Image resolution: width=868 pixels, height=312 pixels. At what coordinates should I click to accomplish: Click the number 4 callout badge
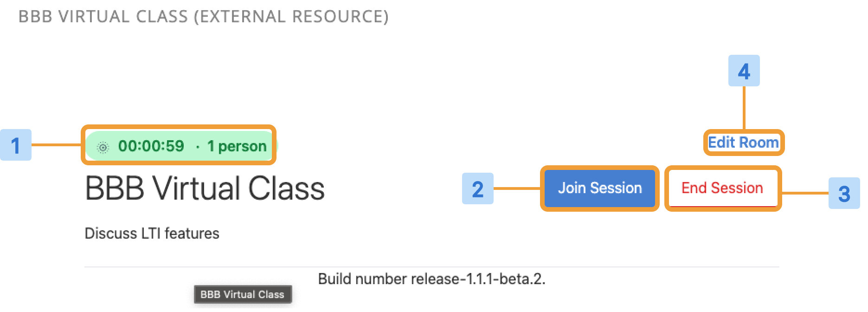744,71
